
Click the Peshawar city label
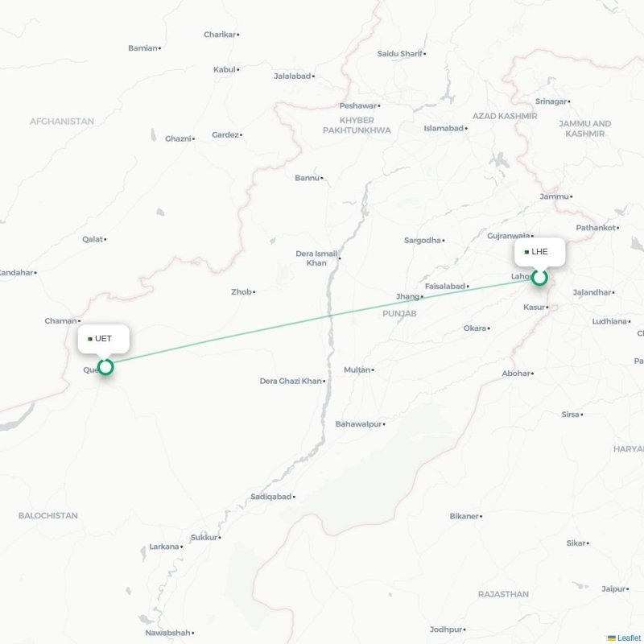pyautogui.click(x=357, y=105)
